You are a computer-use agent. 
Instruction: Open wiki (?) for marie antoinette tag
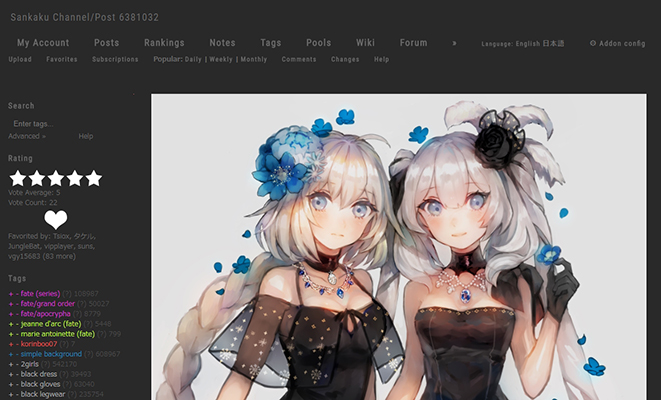point(101,334)
